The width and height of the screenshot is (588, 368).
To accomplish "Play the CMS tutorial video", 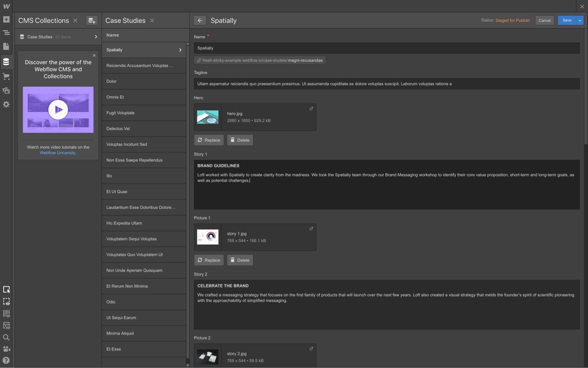I will pyautogui.click(x=58, y=110).
